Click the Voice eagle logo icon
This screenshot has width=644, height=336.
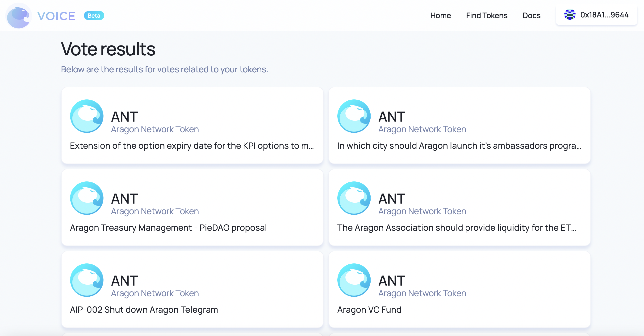click(18, 16)
